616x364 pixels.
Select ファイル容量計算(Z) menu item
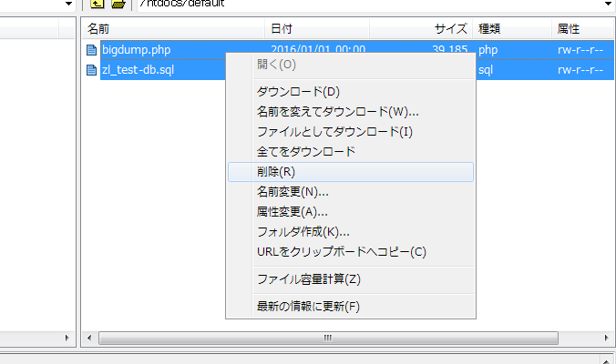click(x=309, y=279)
